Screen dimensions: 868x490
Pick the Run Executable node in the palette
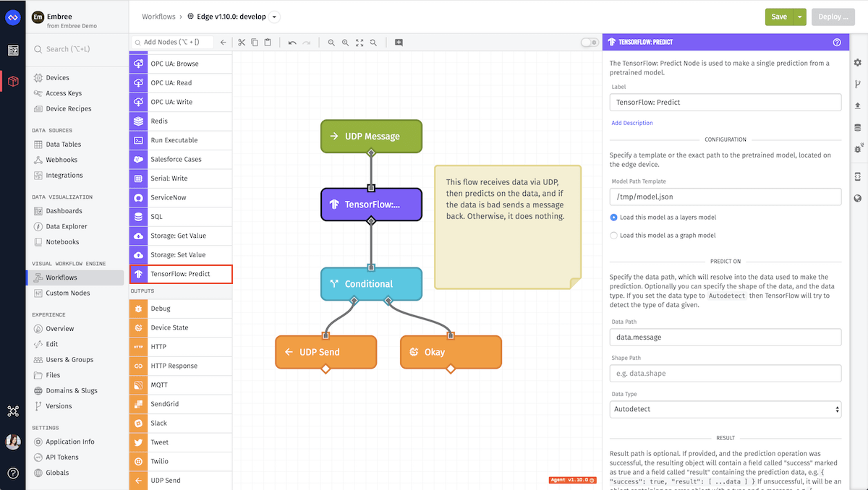(x=181, y=140)
